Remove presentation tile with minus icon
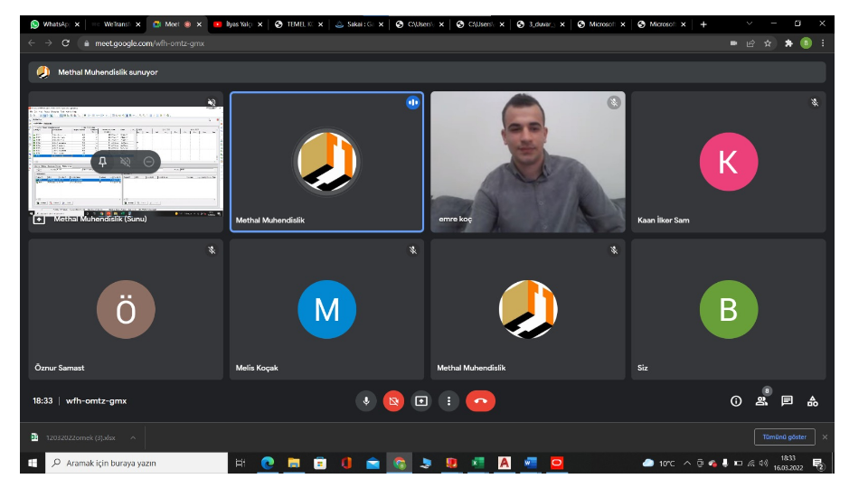 [149, 162]
